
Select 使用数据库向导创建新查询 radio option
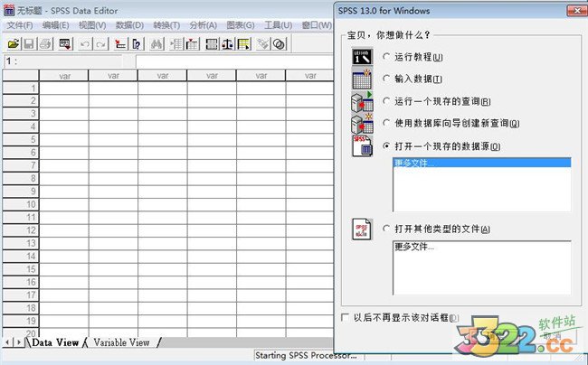click(x=386, y=123)
